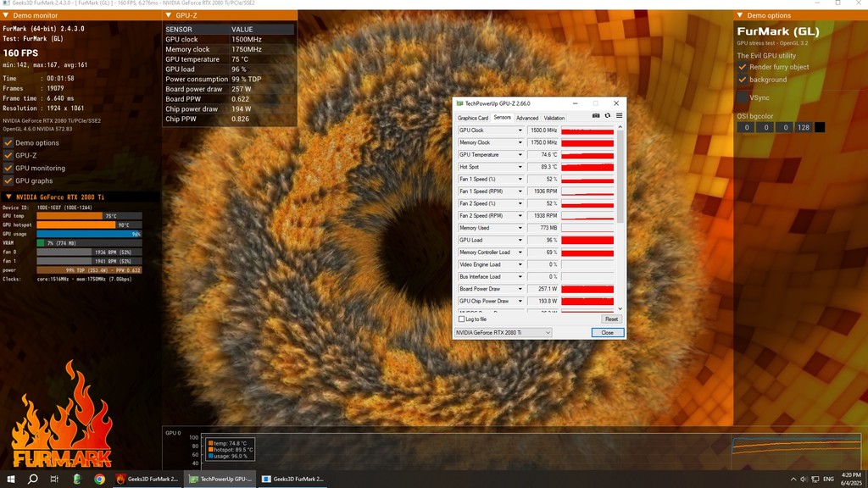This screenshot has height=488, width=868.
Task: Toggle the GPU monitoring checkbox
Action: click(8, 169)
